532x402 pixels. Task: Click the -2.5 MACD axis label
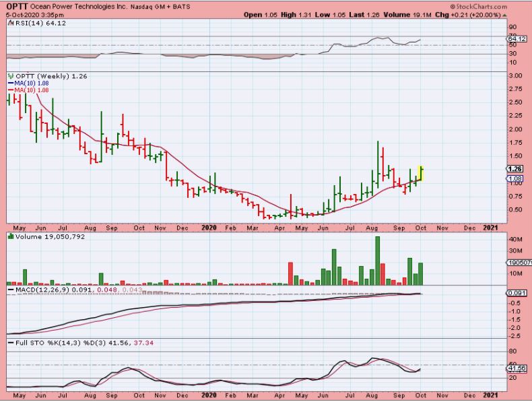(x=514, y=336)
